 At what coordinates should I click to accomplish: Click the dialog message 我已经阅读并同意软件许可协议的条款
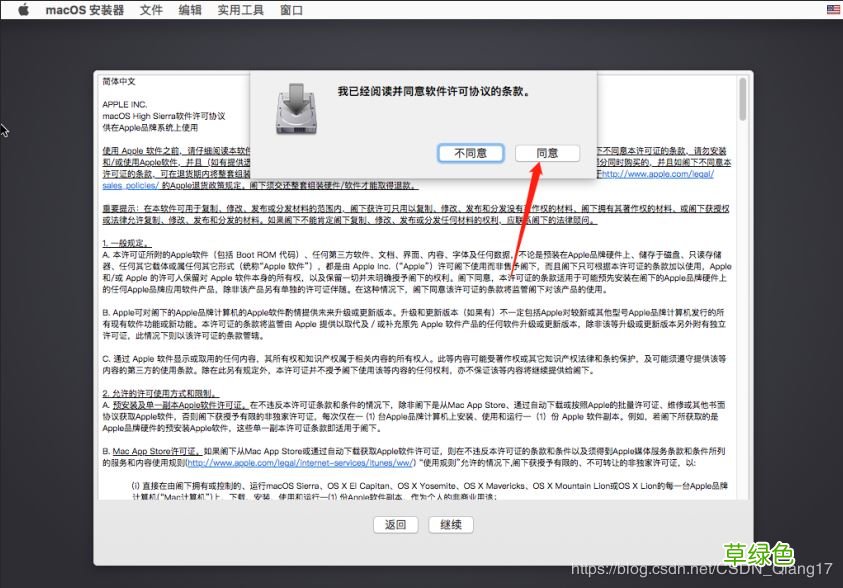click(x=434, y=91)
